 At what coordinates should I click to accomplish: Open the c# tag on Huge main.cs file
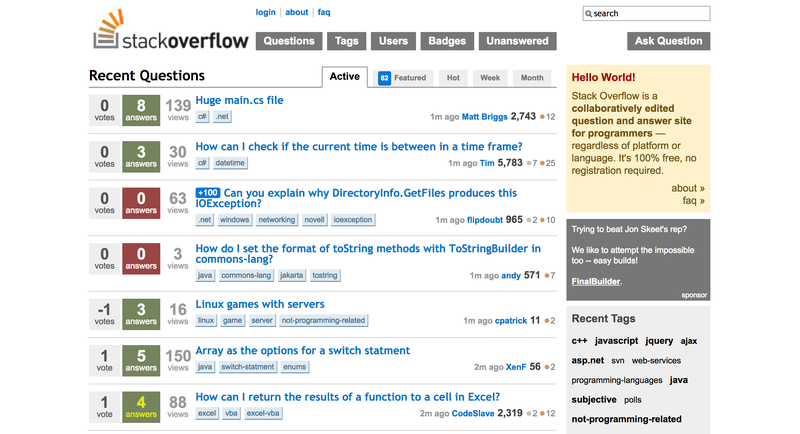point(203,116)
